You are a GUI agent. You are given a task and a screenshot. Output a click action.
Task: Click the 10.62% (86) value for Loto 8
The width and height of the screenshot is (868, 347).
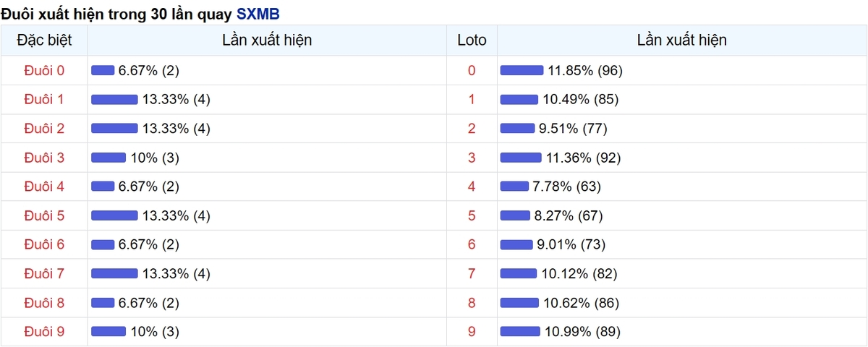(579, 302)
